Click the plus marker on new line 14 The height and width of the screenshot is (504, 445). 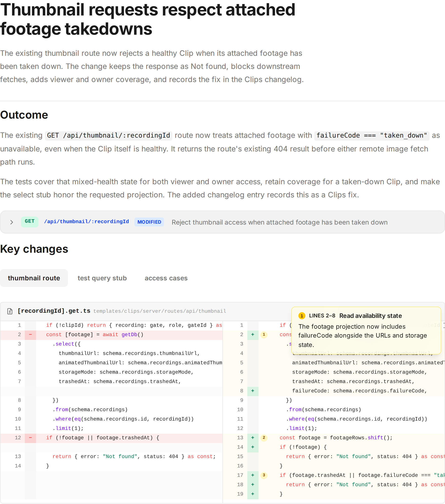pyautogui.click(x=253, y=447)
